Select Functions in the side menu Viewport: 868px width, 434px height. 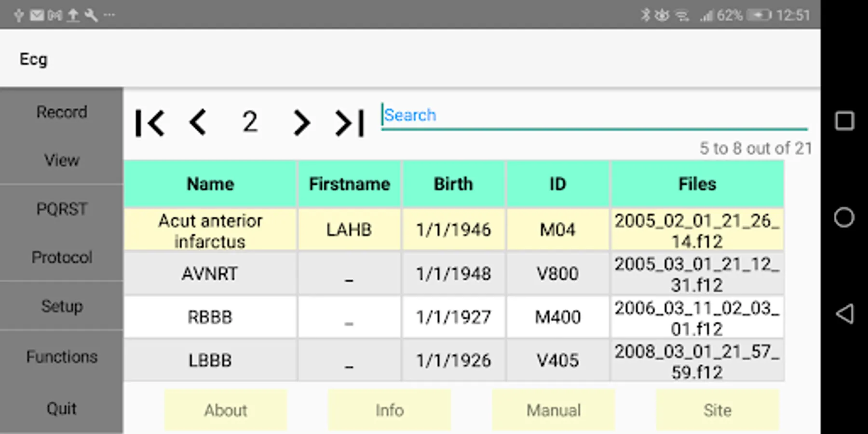click(62, 357)
